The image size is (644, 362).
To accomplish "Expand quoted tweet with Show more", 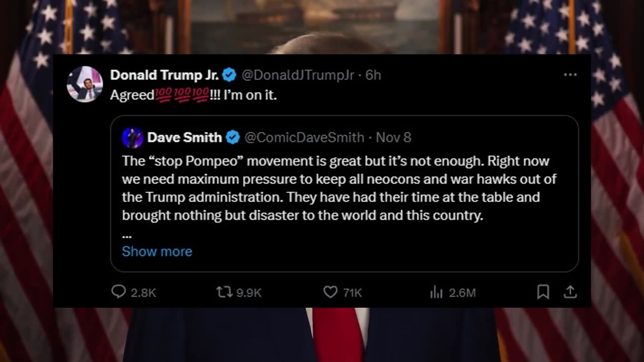I will click(157, 251).
